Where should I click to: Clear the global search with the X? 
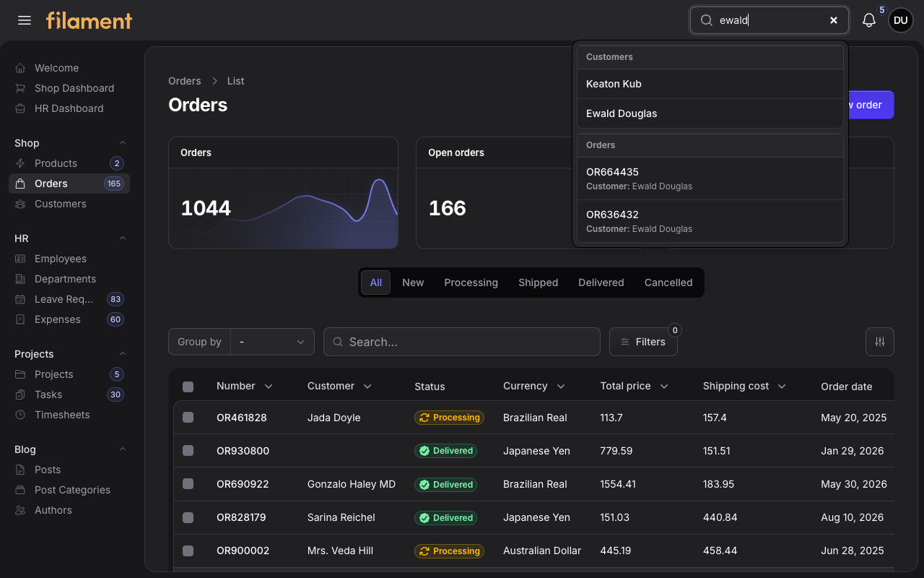point(834,20)
